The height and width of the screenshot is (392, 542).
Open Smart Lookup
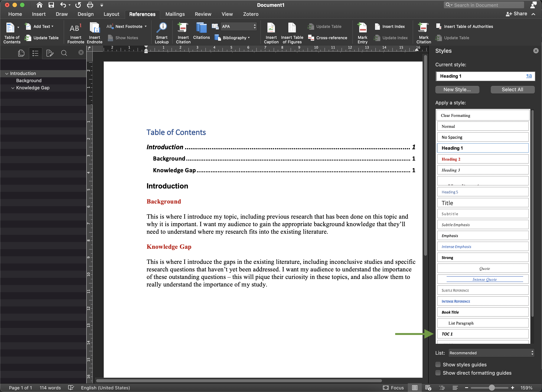coord(162,33)
